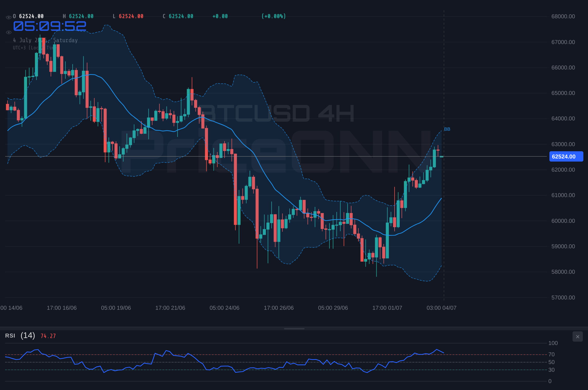Click the High value 62524.00
This screenshot has height=390, width=588.
click(81, 16)
